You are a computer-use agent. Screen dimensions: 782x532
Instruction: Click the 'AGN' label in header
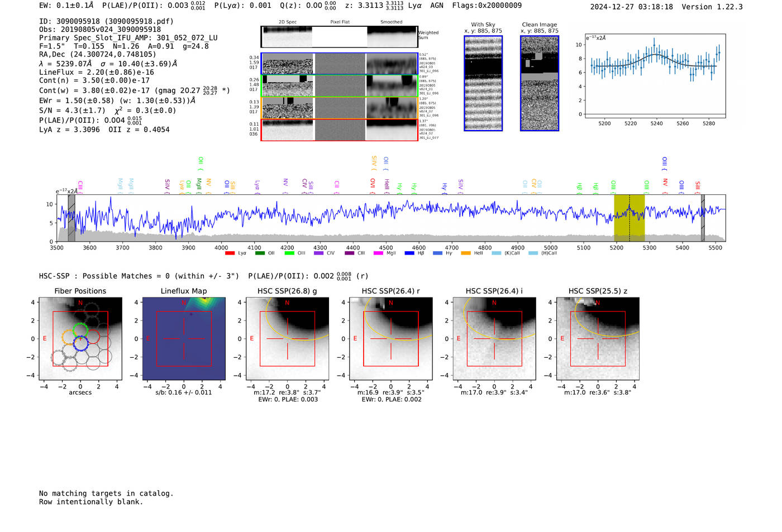pos(437,6)
